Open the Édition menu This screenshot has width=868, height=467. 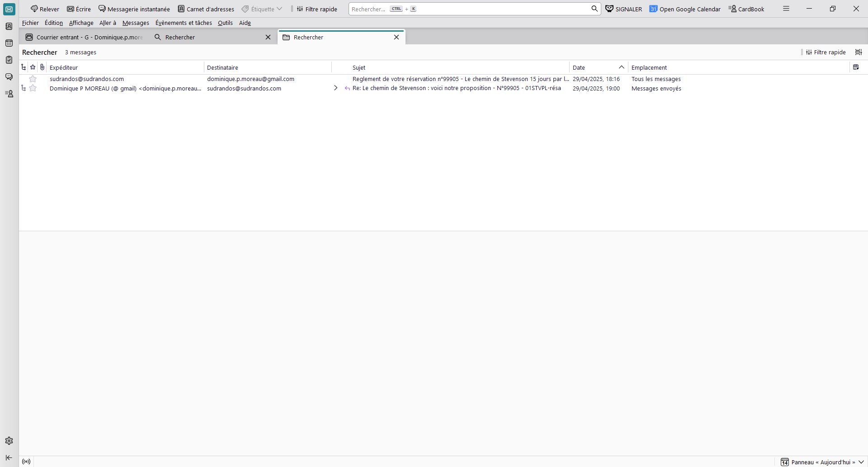(x=54, y=23)
